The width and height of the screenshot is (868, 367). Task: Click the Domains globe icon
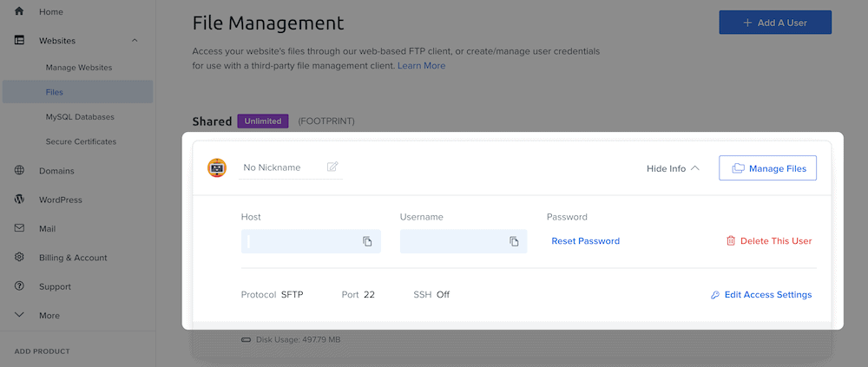tap(19, 171)
